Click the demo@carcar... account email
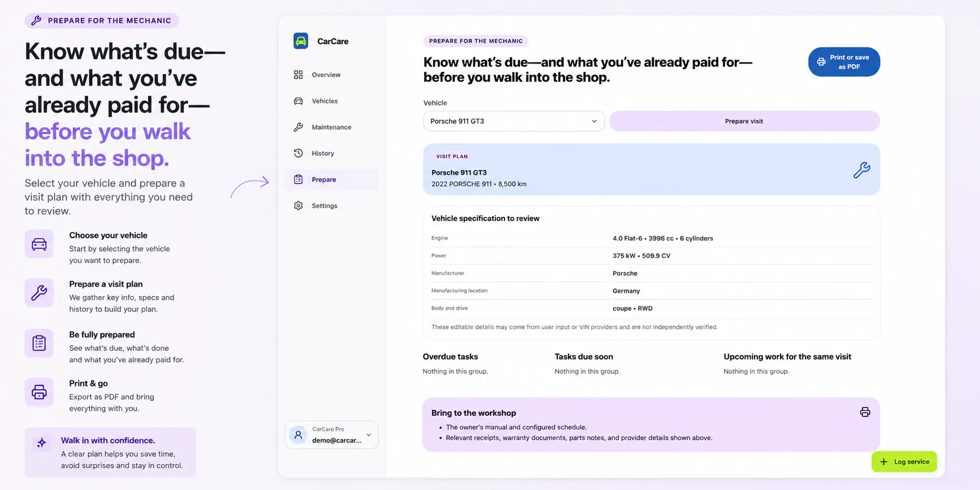The width and height of the screenshot is (980, 490). click(336, 440)
